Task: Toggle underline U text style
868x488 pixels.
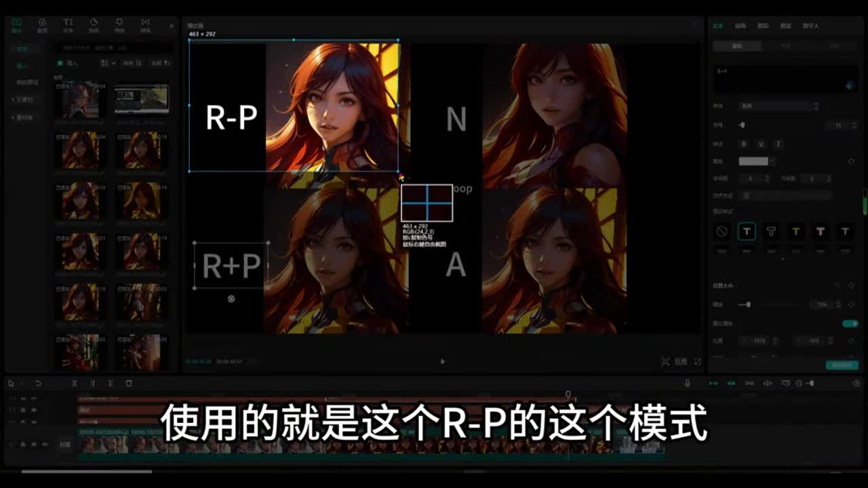Action: [x=761, y=144]
